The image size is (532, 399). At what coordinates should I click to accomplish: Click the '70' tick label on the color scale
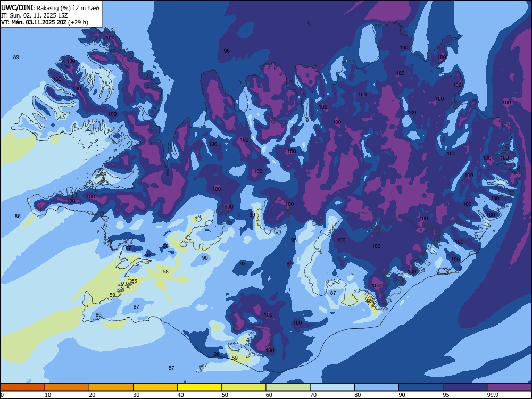[x=313, y=395]
